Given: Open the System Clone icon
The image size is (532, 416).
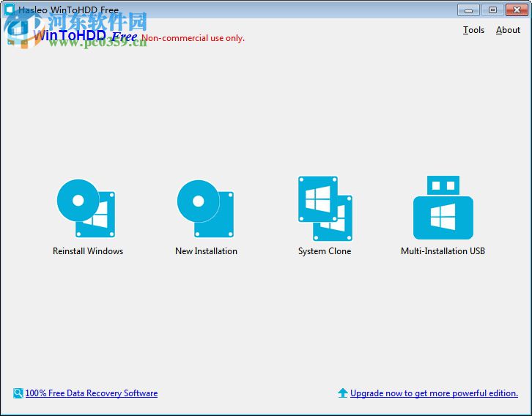Looking at the screenshot, I should click(325, 208).
